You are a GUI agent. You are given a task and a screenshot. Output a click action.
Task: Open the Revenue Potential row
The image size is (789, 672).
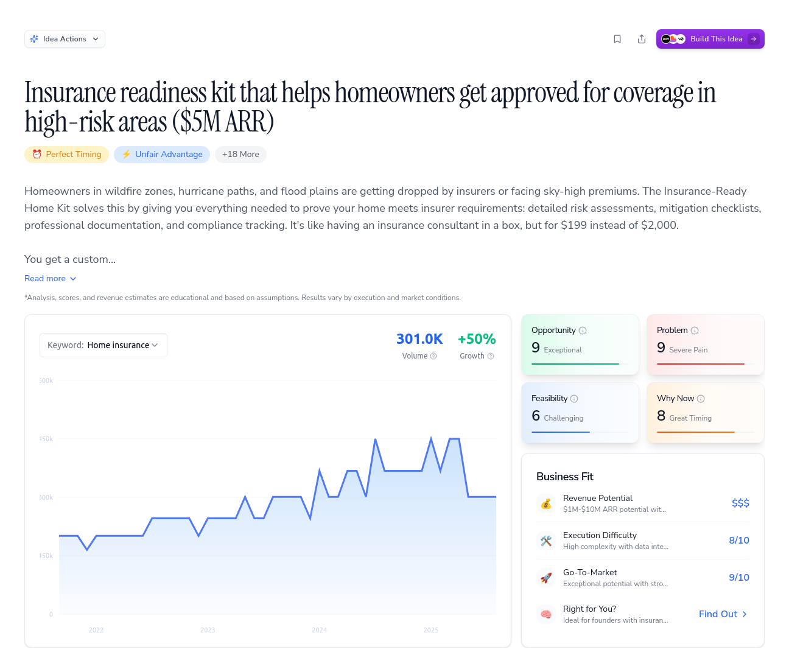coord(642,503)
